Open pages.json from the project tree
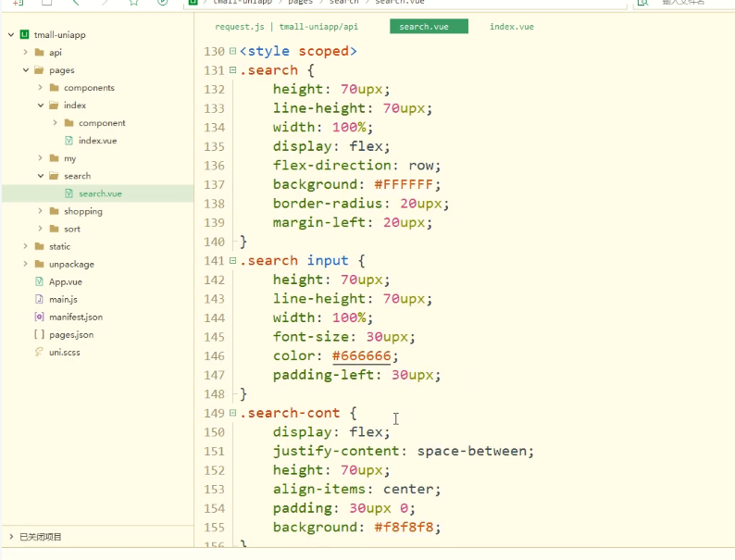The height and width of the screenshot is (560, 735). click(71, 334)
